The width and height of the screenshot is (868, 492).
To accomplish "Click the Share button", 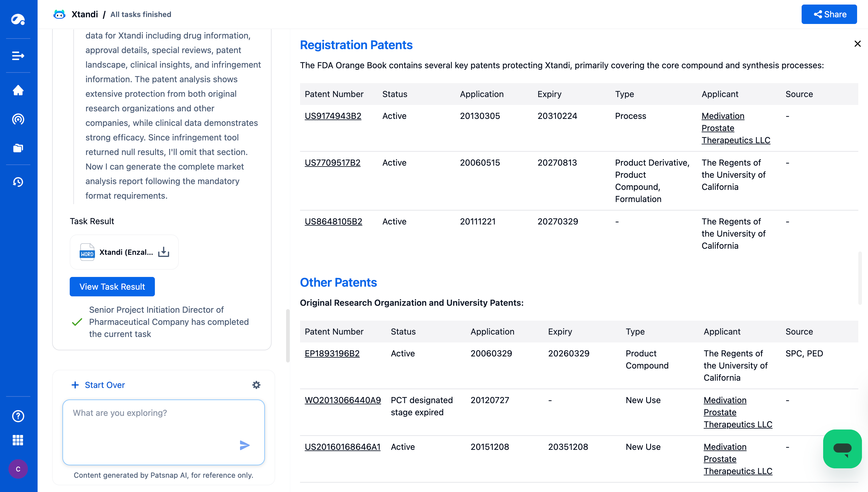I will (829, 15).
